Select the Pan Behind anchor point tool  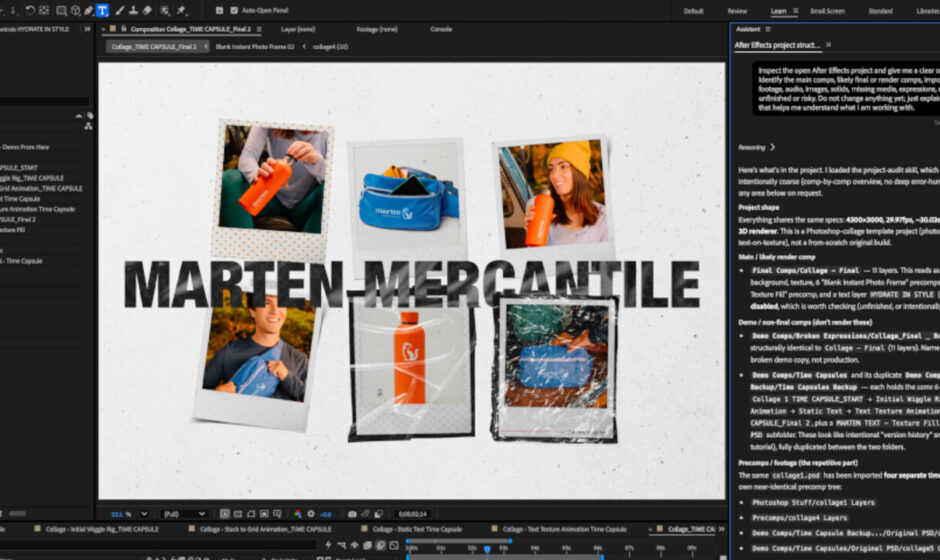coord(44,10)
